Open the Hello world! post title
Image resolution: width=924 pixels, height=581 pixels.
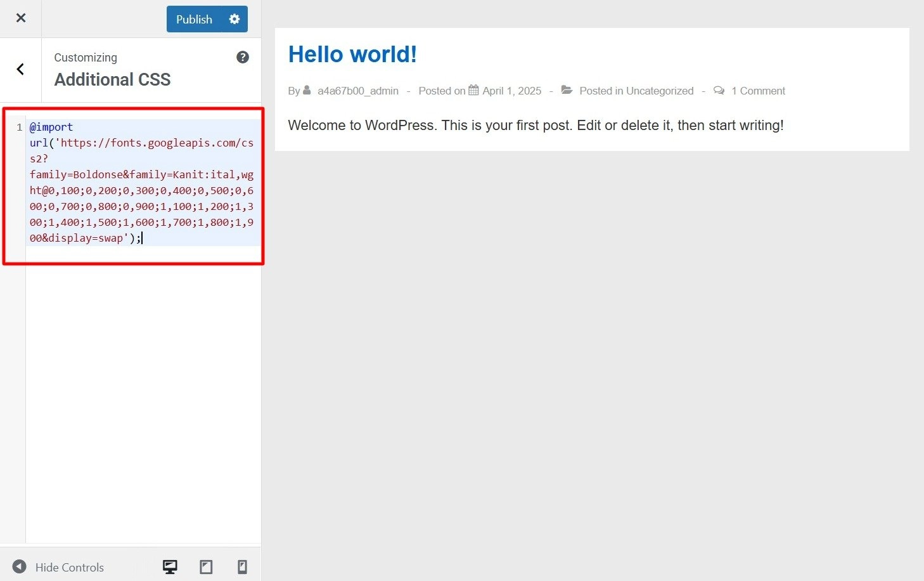pyautogui.click(x=352, y=55)
